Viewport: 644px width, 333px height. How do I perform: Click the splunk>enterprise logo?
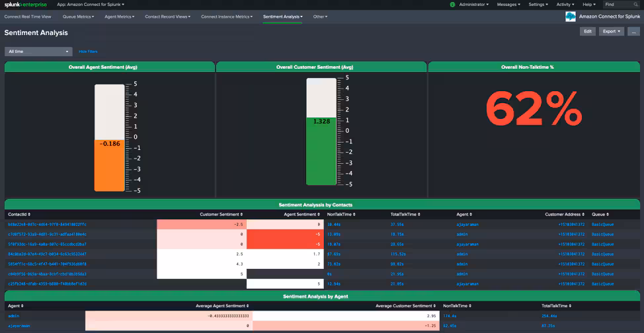pos(25,5)
